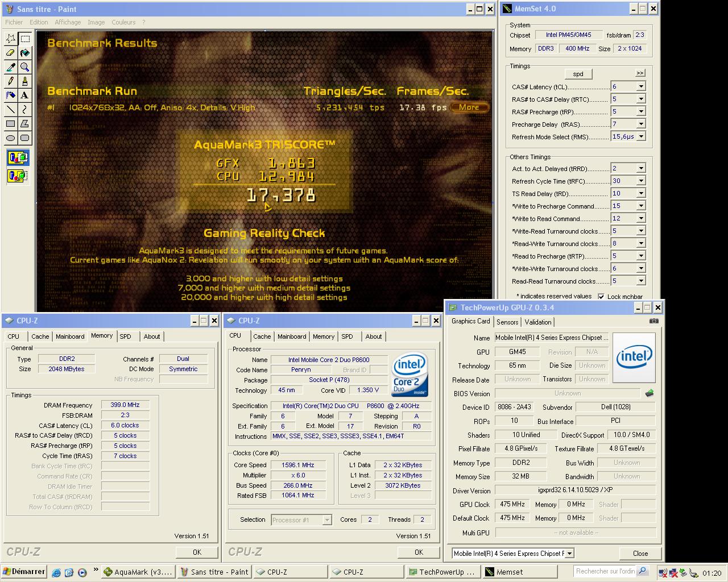Pick the Eraser tool in Paint

pos(10,53)
